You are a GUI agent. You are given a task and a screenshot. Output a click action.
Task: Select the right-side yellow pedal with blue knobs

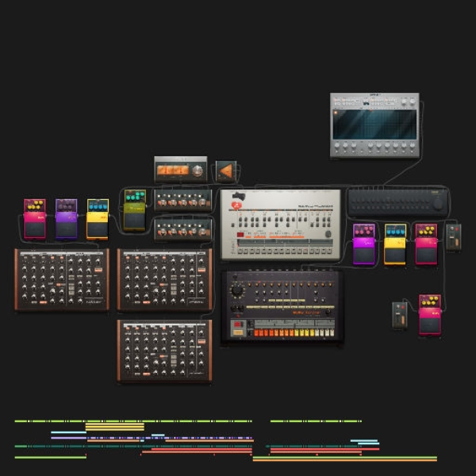click(395, 244)
